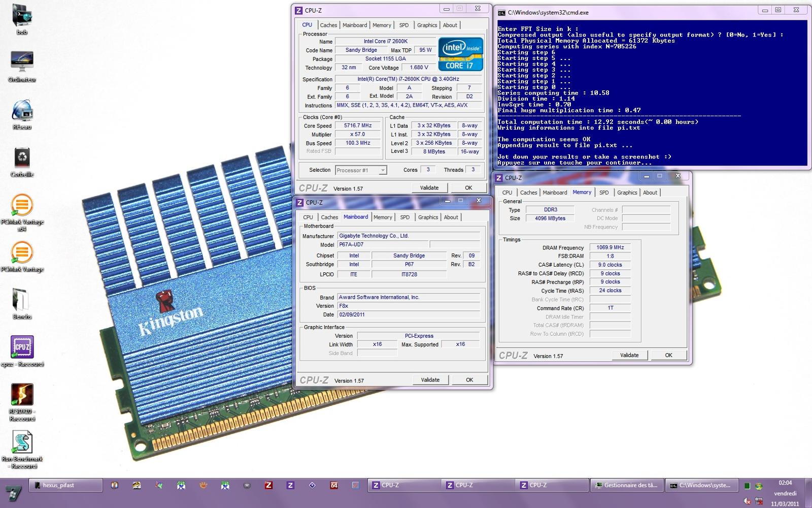Viewport: 812px width, 508px height.
Task: Open About tab in the top CPU-Z window
Action: pyautogui.click(x=450, y=25)
